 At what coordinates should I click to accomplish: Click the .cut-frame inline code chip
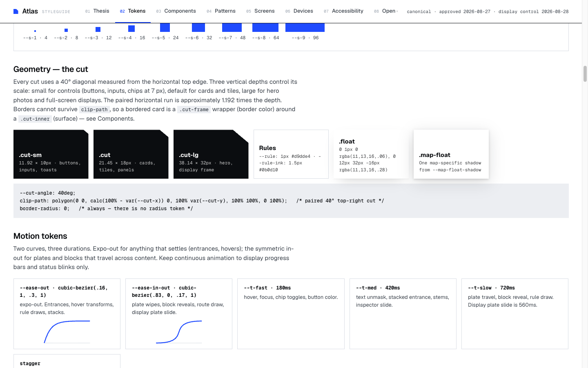point(194,110)
